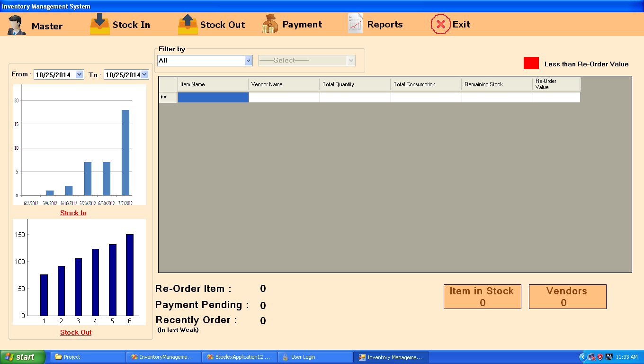Open the Reports menu
Screen dimensions: 644x364
pyautogui.click(x=375, y=25)
